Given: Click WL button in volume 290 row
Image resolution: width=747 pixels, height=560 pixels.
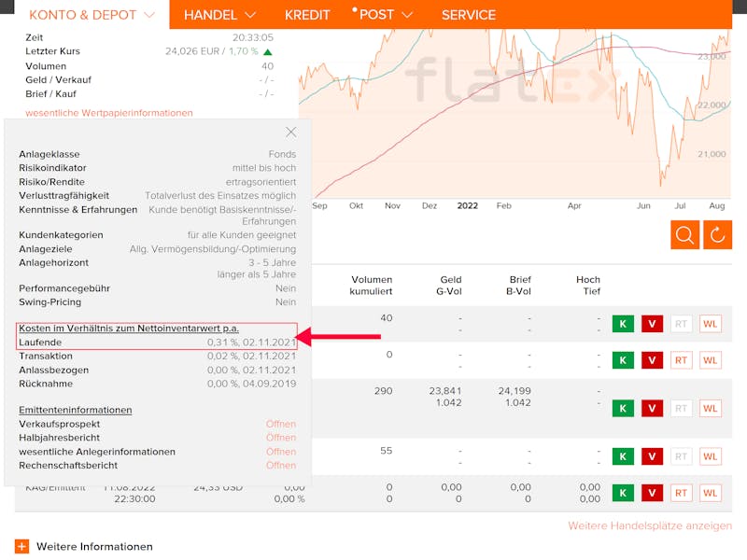Looking at the screenshot, I should pyautogui.click(x=710, y=408).
